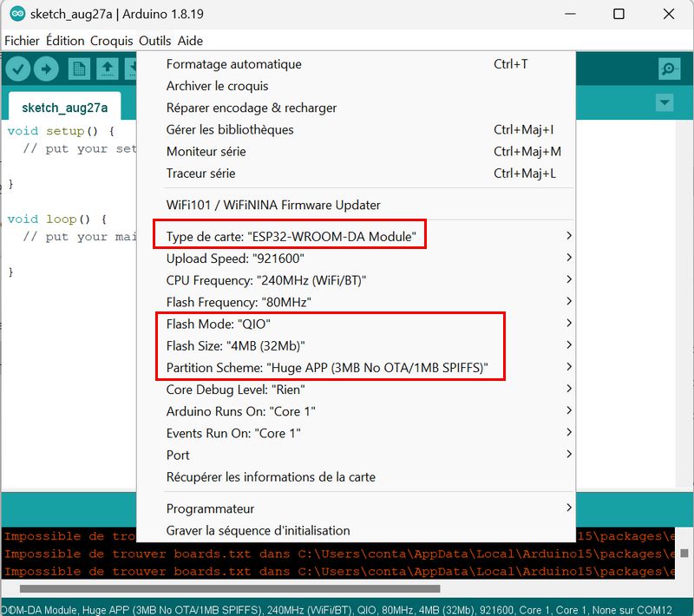Launch Moniteur série
This screenshot has width=694, height=616.
[356, 151]
